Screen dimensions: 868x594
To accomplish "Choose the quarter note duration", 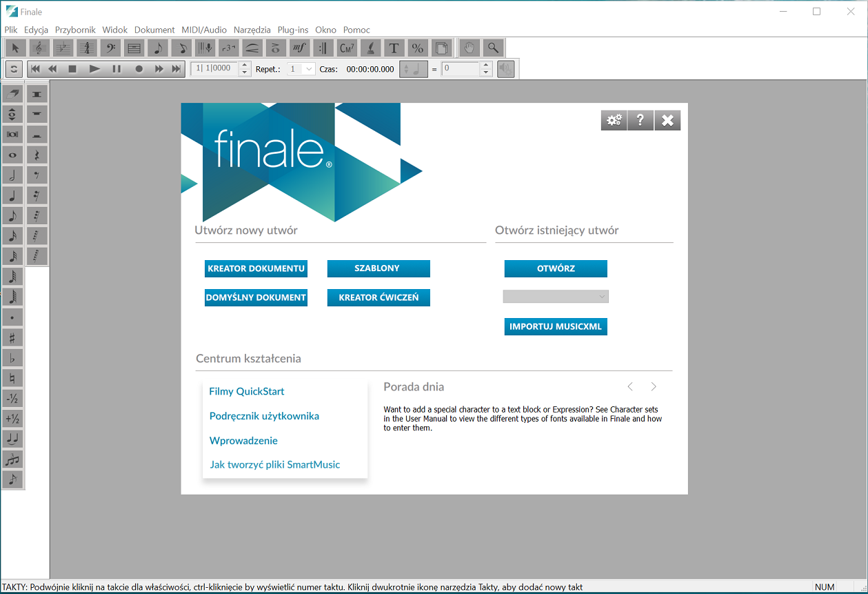I will coord(13,195).
